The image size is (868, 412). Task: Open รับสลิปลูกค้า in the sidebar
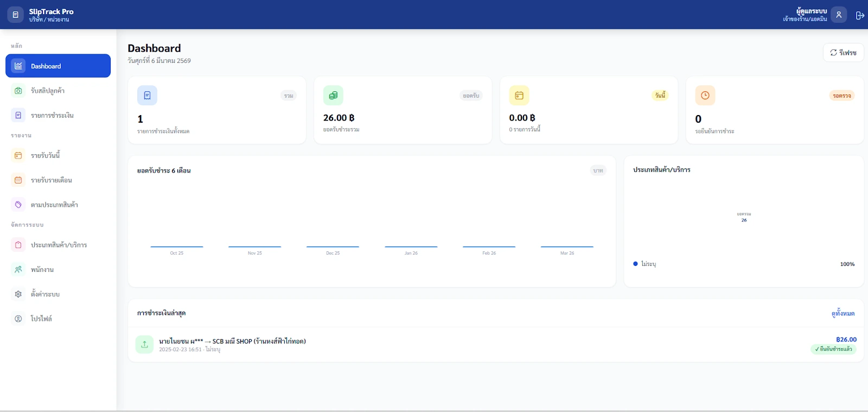(58, 91)
